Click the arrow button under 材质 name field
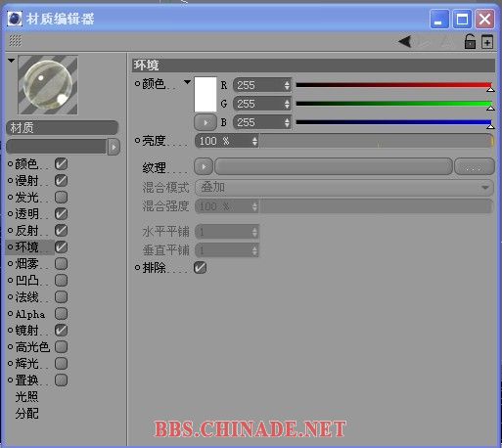The image size is (502, 448). [114, 147]
